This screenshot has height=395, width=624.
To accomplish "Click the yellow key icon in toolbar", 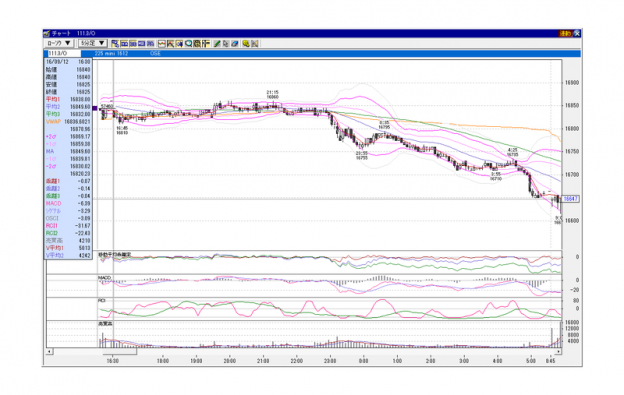I will (246, 43).
